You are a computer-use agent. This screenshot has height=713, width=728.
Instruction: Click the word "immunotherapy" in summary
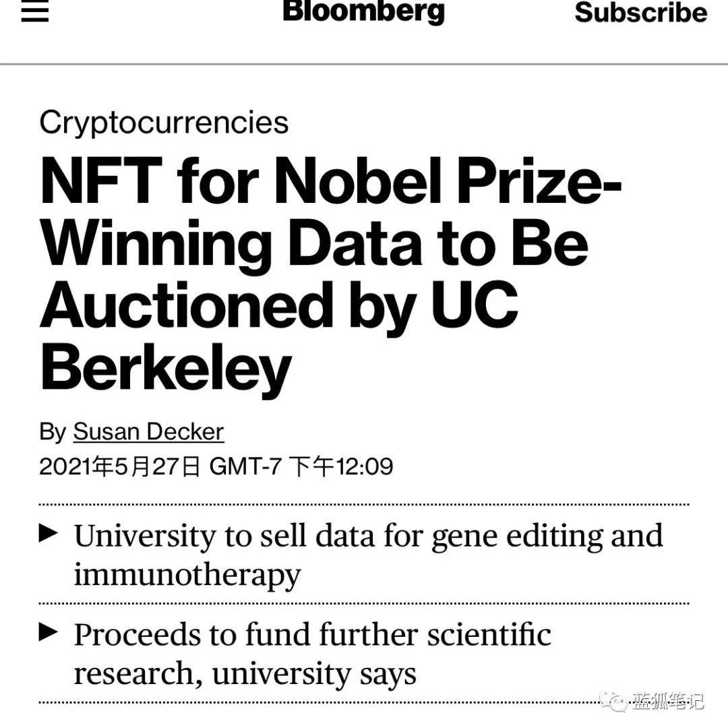[x=187, y=575]
